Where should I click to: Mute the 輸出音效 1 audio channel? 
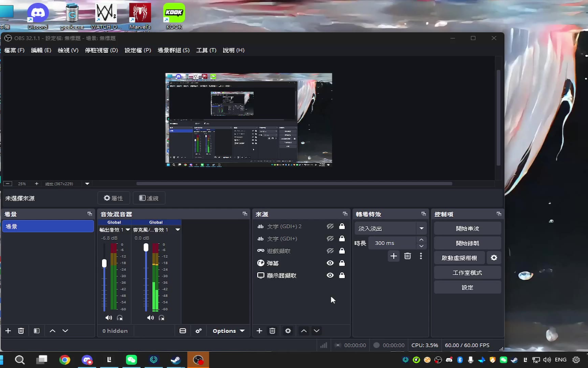coord(109,318)
